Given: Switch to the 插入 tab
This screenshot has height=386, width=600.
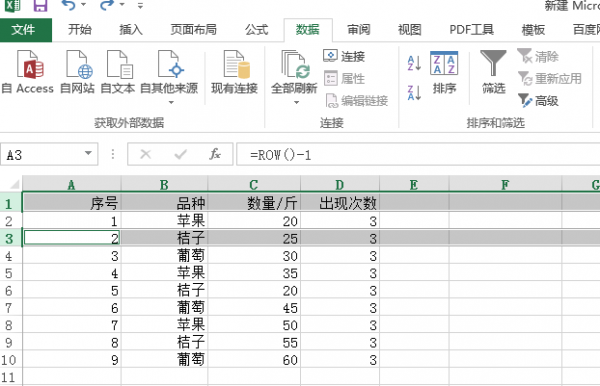Looking at the screenshot, I should (x=131, y=30).
